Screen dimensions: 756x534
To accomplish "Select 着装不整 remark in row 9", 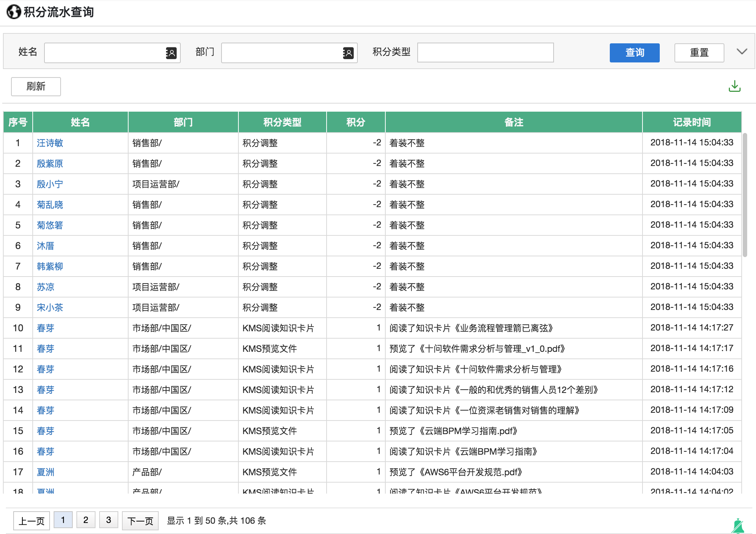I will tap(407, 307).
